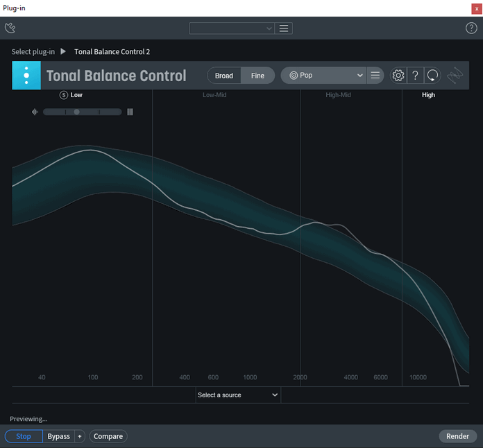Open Tonal Balance Control settings gear
The image size is (483, 448).
click(x=398, y=76)
